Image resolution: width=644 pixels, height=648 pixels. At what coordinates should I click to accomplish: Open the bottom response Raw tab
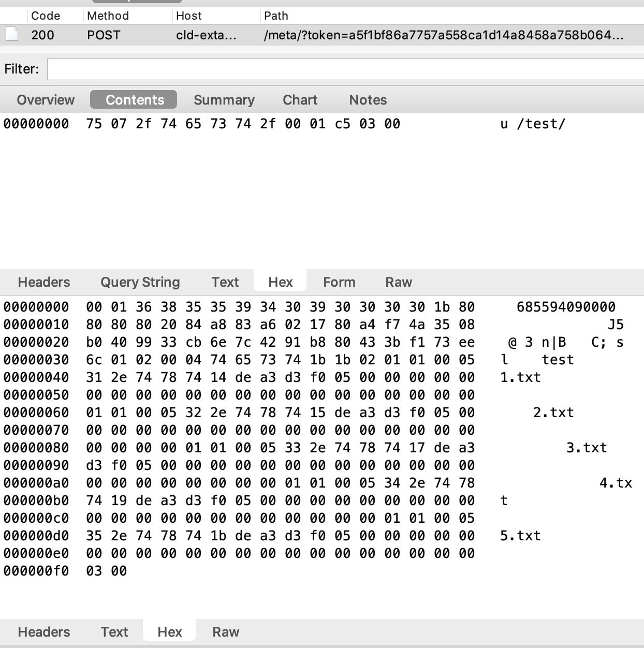[x=226, y=632]
